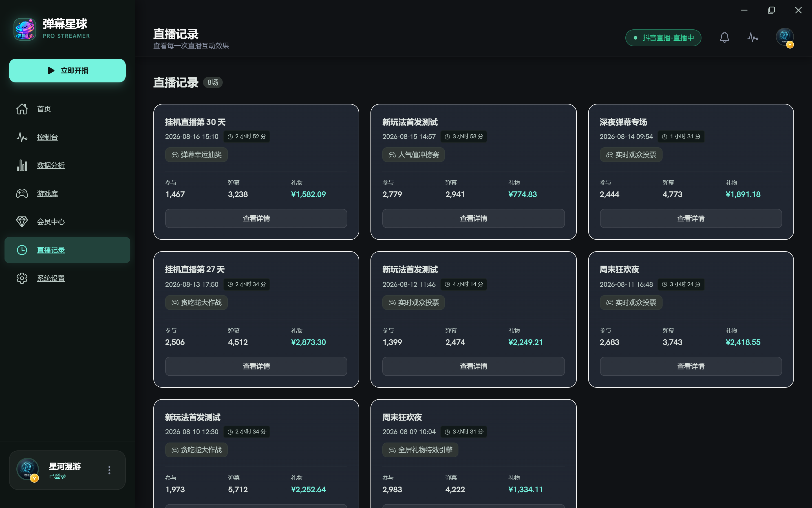Click the 数据分析 bar chart icon
The width and height of the screenshot is (812, 508).
click(22, 165)
